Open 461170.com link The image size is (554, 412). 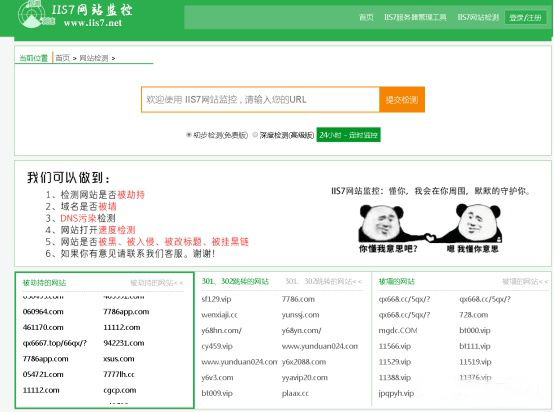pyautogui.click(x=43, y=327)
